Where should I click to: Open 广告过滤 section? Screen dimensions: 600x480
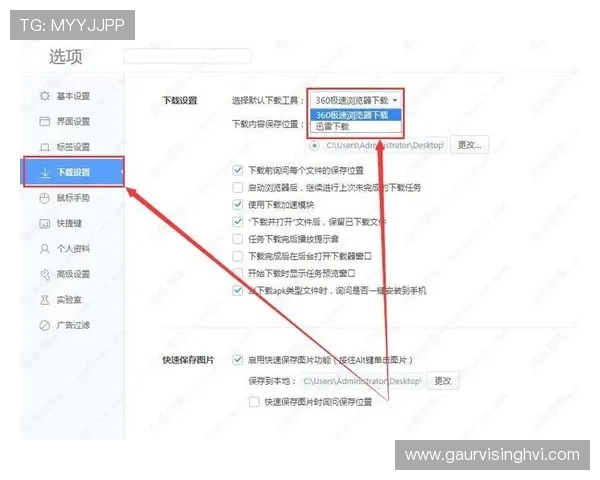(x=73, y=325)
